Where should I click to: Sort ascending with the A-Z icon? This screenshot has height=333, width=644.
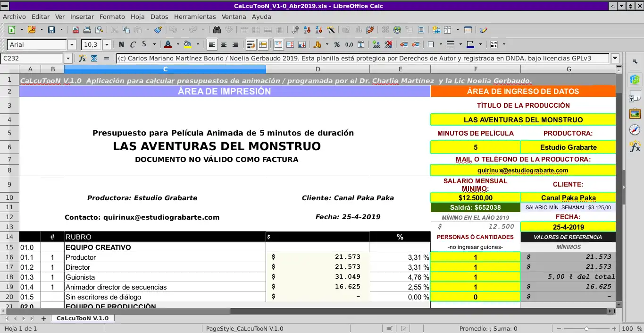tap(308, 30)
